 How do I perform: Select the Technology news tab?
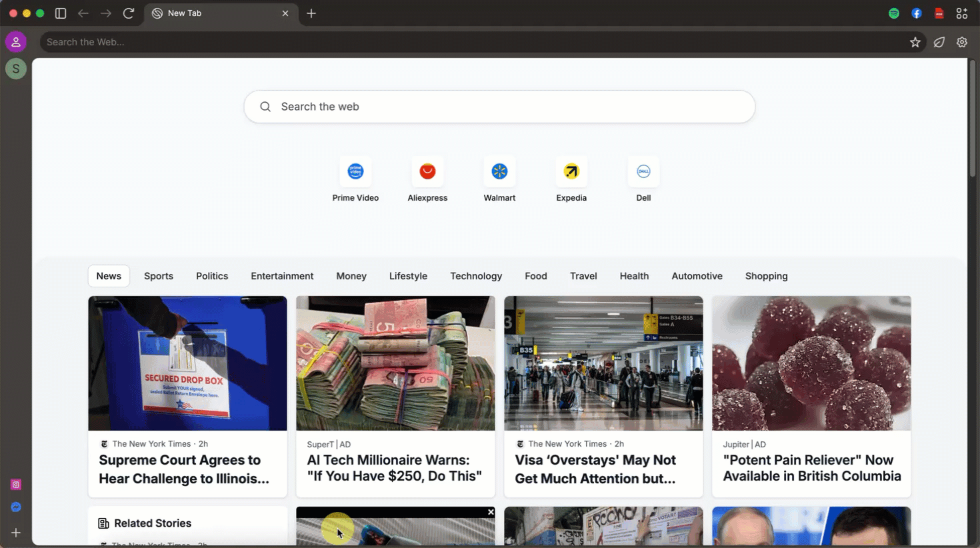point(476,276)
